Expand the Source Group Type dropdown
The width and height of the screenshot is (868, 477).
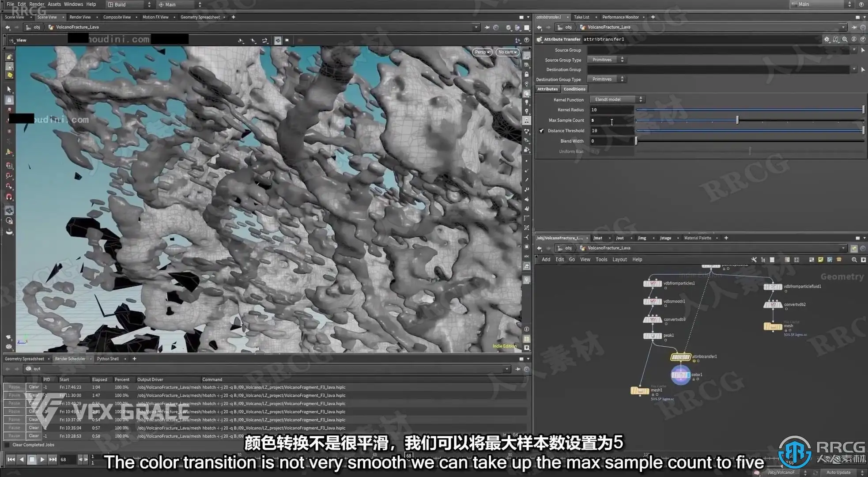(x=608, y=60)
